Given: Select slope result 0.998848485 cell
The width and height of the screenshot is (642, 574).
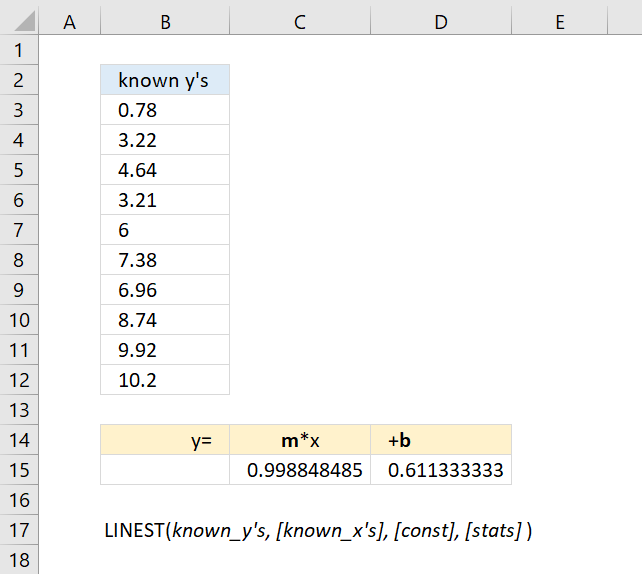Looking at the screenshot, I should (300, 470).
